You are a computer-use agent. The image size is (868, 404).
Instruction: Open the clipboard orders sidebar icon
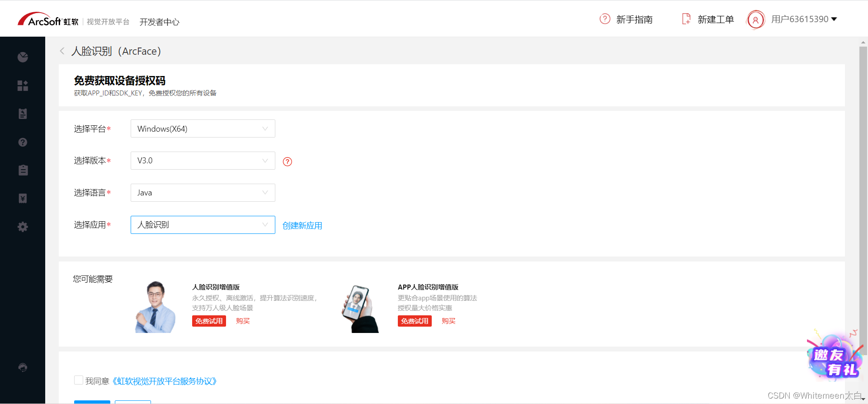click(x=23, y=170)
